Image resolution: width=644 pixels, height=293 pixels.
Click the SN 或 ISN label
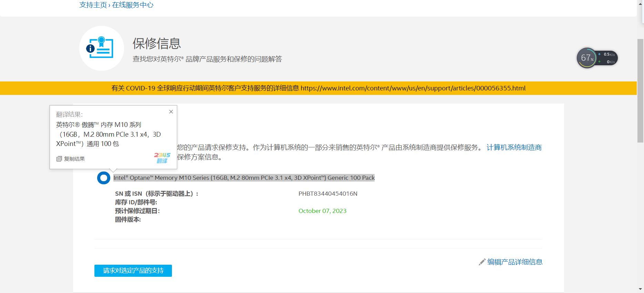tap(157, 194)
